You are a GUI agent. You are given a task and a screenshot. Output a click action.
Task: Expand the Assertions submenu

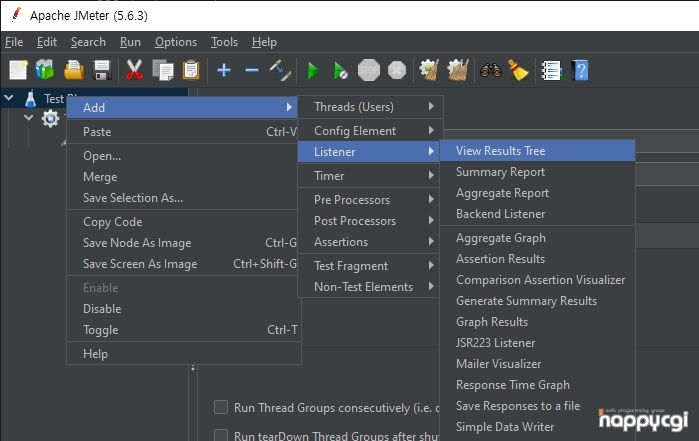click(x=369, y=242)
